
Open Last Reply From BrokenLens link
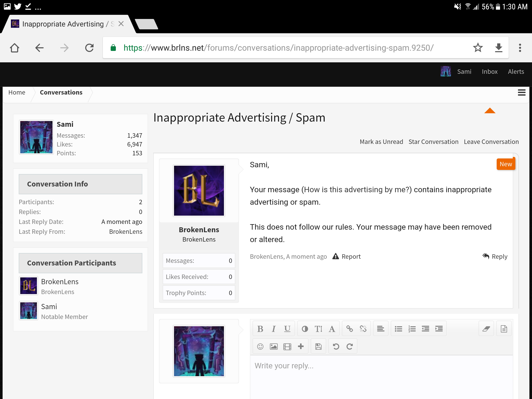click(x=126, y=232)
